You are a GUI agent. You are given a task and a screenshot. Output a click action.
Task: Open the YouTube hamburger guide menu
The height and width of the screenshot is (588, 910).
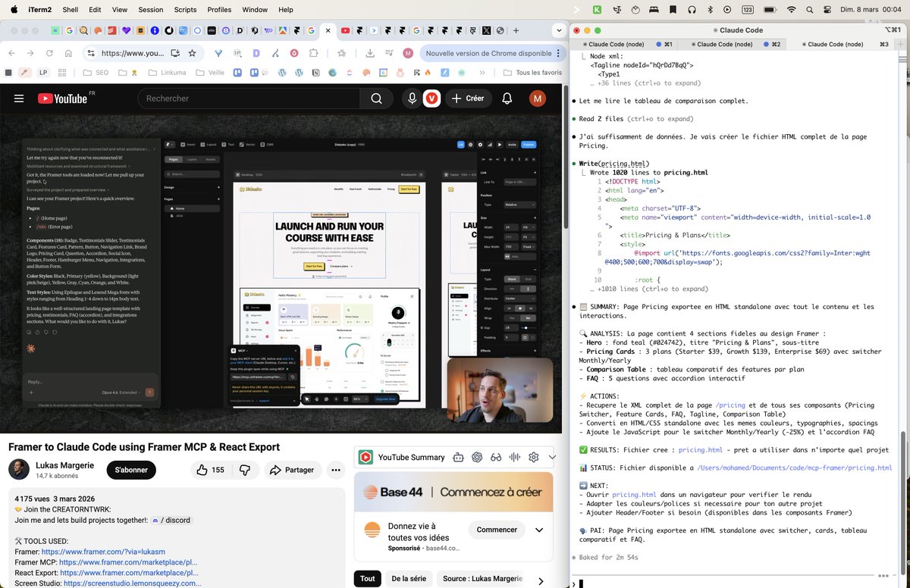(19, 99)
